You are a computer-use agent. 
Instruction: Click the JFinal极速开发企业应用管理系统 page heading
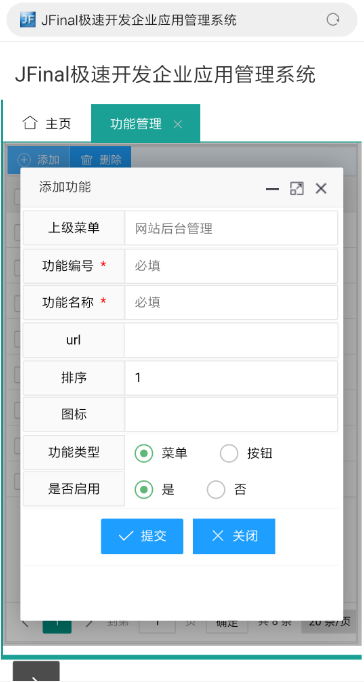coord(165,74)
